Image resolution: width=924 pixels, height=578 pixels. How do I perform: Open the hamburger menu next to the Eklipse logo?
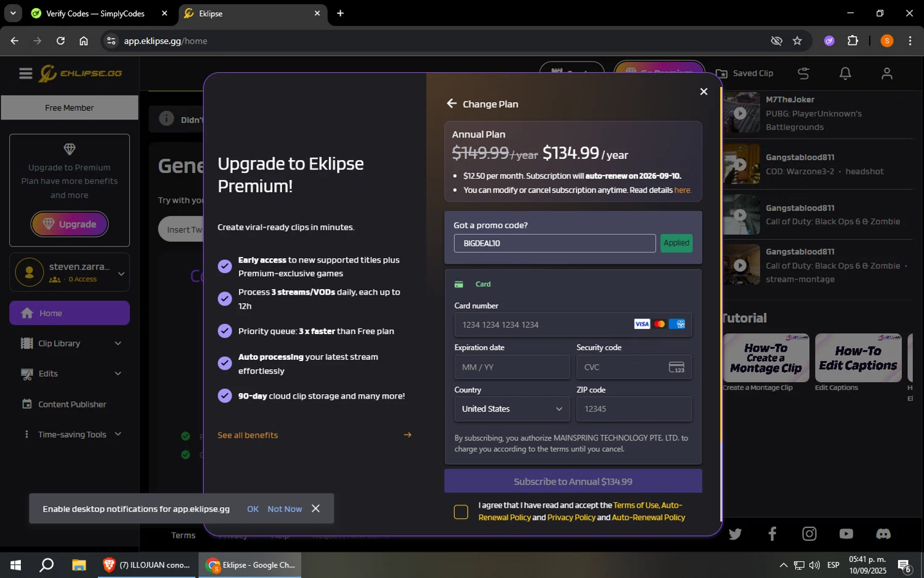[25, 73]
